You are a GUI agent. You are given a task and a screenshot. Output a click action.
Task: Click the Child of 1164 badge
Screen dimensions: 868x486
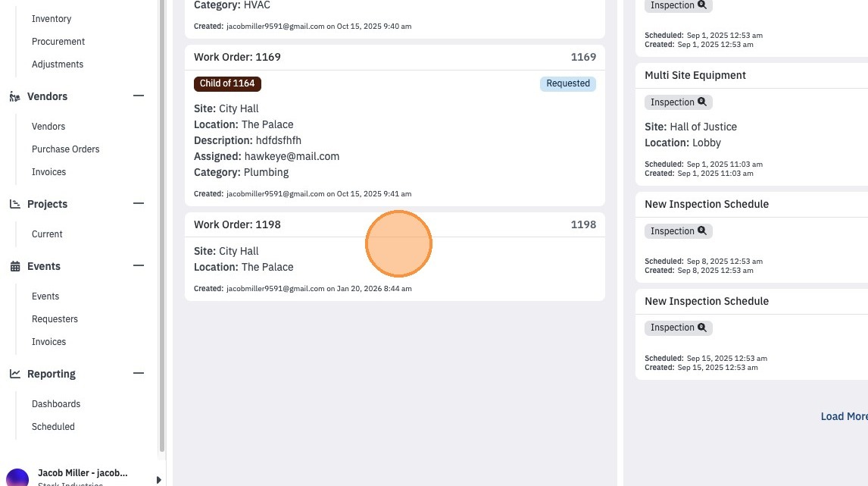227,83
